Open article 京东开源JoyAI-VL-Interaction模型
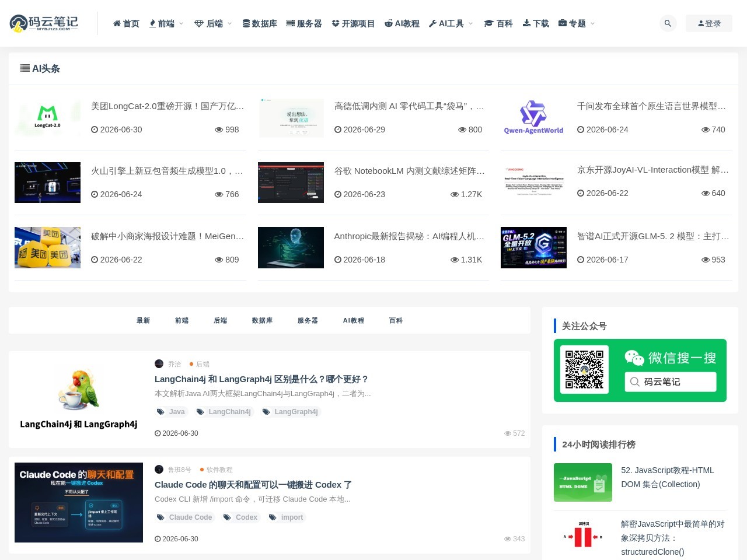Screen dimensions: 747x560 [x=652, y=170]
